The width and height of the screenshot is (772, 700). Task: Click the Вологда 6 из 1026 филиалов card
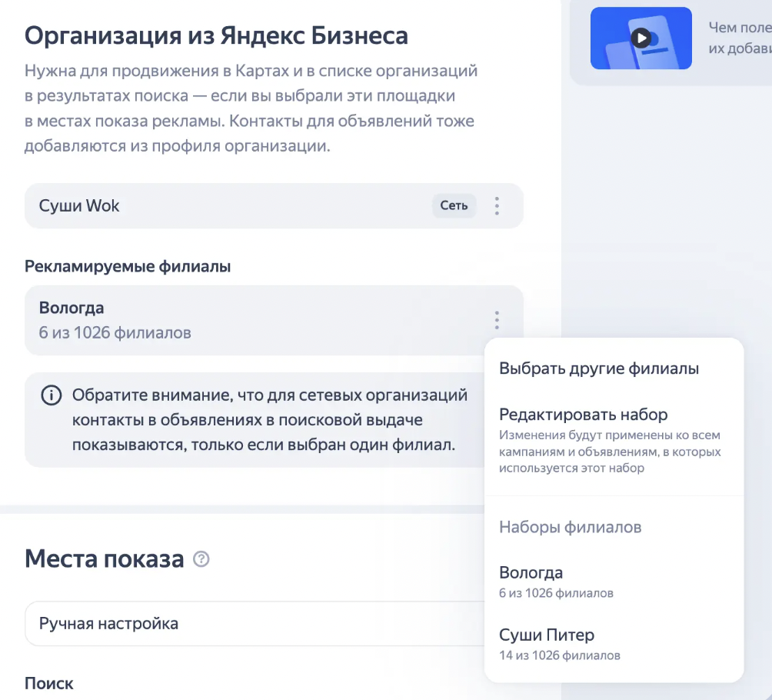point(274,320)
